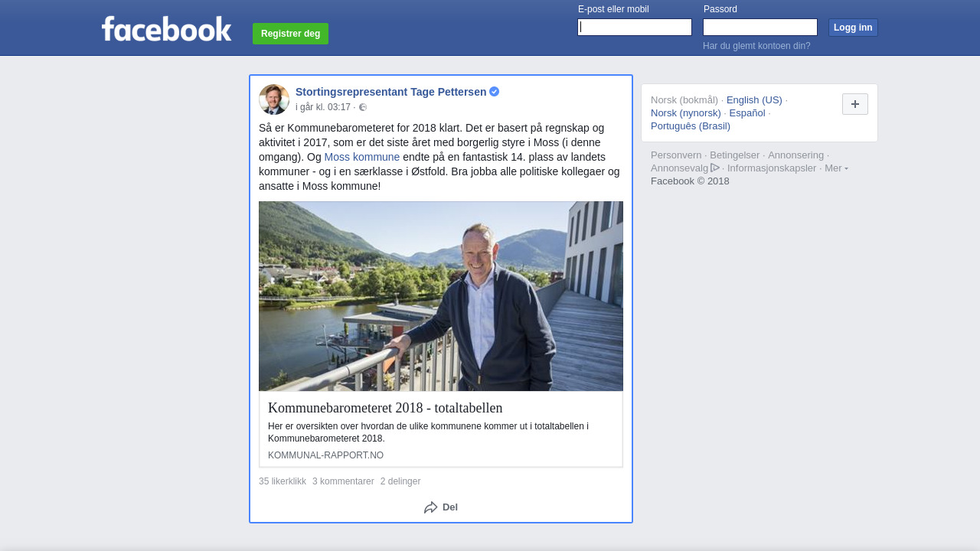Image resolution: width=980 pixels, height=551 pixels.
Task: Open Kommunebarometeret 2018 - totaltabellen headline
Action: pyautogui.click(x=385, y=408)
